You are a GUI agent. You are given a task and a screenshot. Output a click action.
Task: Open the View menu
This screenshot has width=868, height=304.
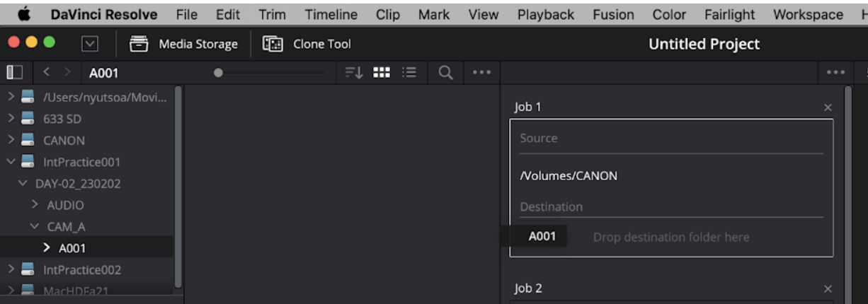484,14
